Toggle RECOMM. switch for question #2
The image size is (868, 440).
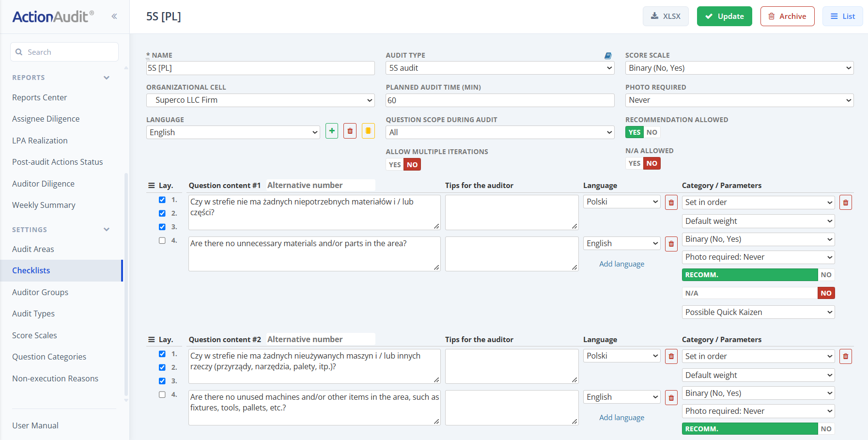(759, 429)
